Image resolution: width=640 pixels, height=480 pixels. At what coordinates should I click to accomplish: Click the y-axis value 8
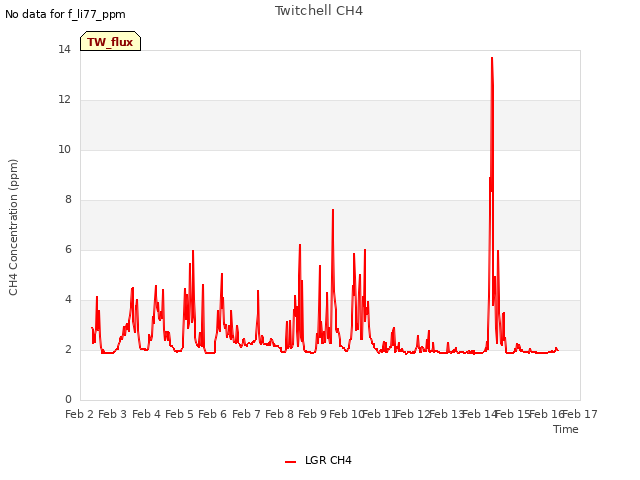pos(68,199)
